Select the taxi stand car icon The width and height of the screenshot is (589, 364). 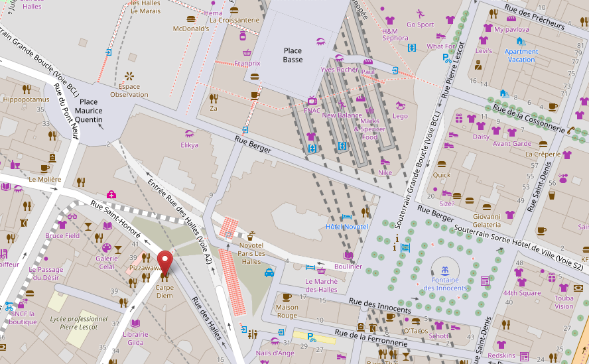(x=269, y=272)
